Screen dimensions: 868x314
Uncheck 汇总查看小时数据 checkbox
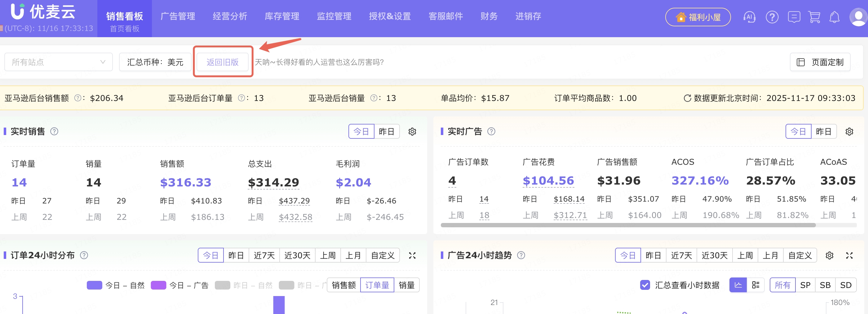pyautogui.click(x=645, y=285)
